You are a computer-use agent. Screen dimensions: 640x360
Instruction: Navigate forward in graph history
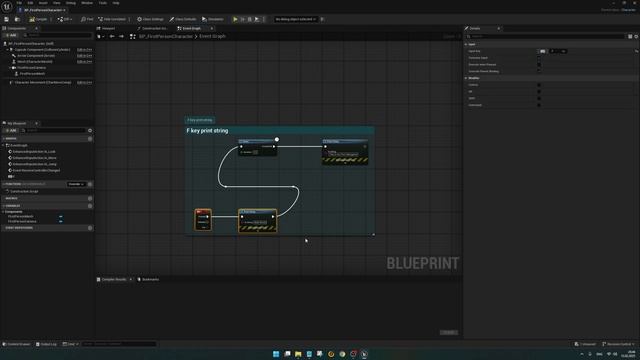(121, 36)
